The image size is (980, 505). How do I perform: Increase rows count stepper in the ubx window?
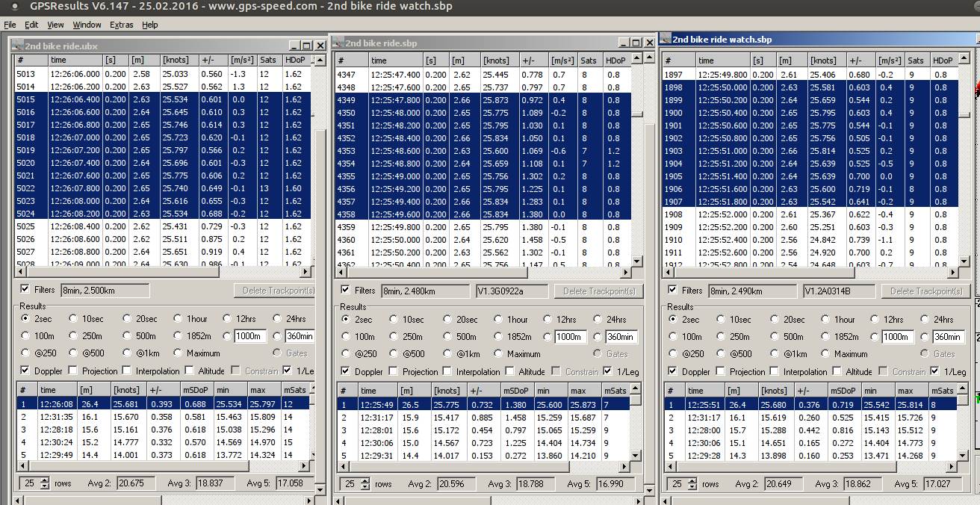(x=44, y=480)
